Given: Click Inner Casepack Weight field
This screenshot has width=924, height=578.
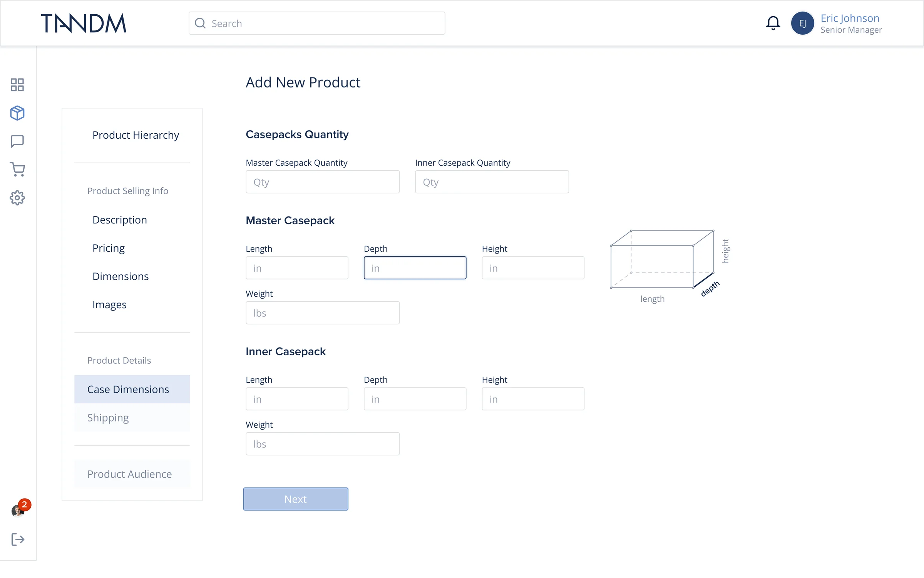Looking at the screenshot, I should point(323,444).
